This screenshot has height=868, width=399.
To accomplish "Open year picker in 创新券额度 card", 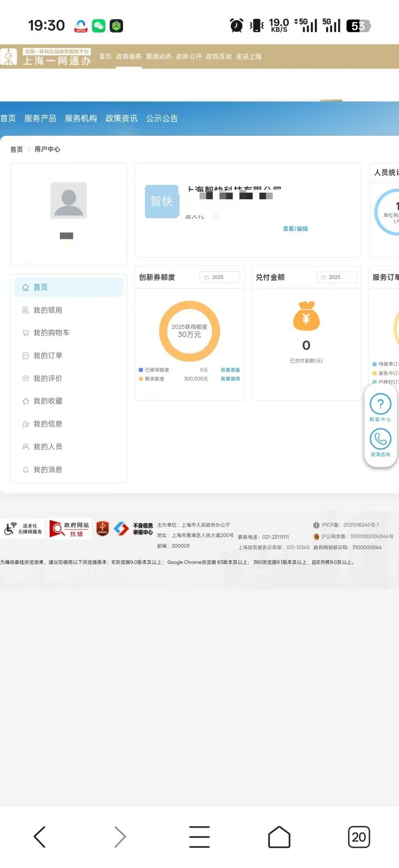I will tap(219, 277).
